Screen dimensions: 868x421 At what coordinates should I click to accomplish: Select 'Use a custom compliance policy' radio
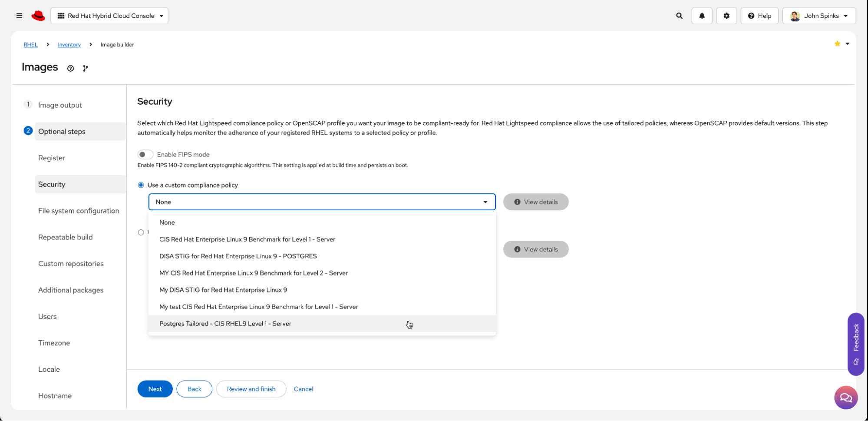141,185
